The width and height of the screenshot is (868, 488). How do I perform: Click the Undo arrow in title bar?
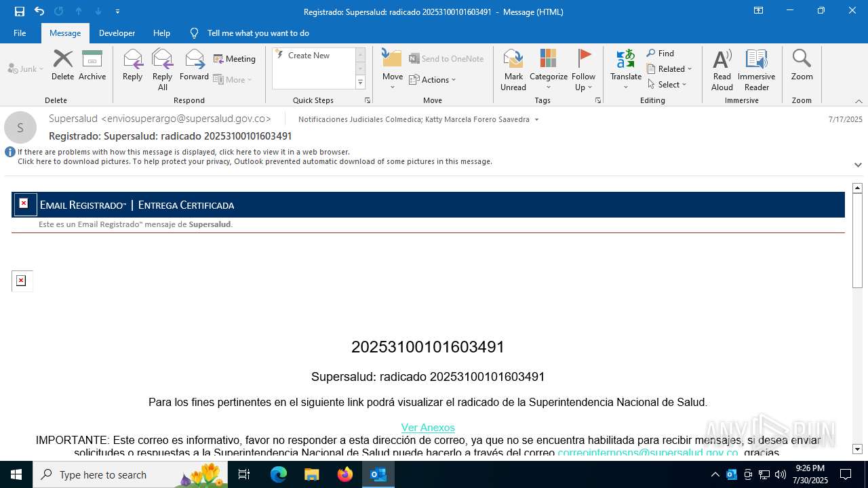pyautogui.click(x=39, y=12)
